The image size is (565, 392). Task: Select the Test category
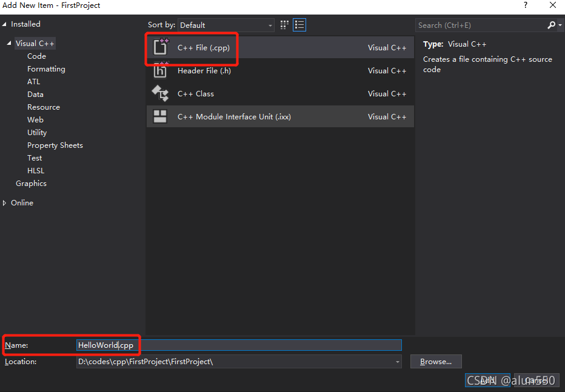[35, 158]
